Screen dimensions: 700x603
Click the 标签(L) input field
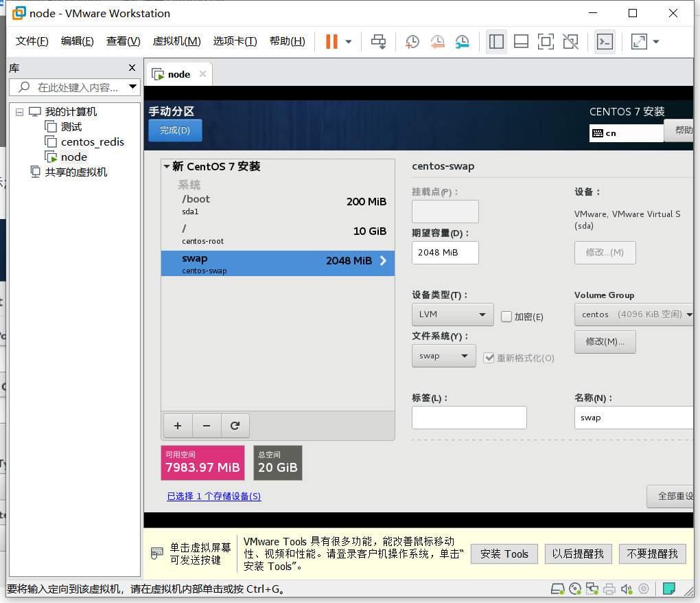pyautogui.click(x=469, y=418)
